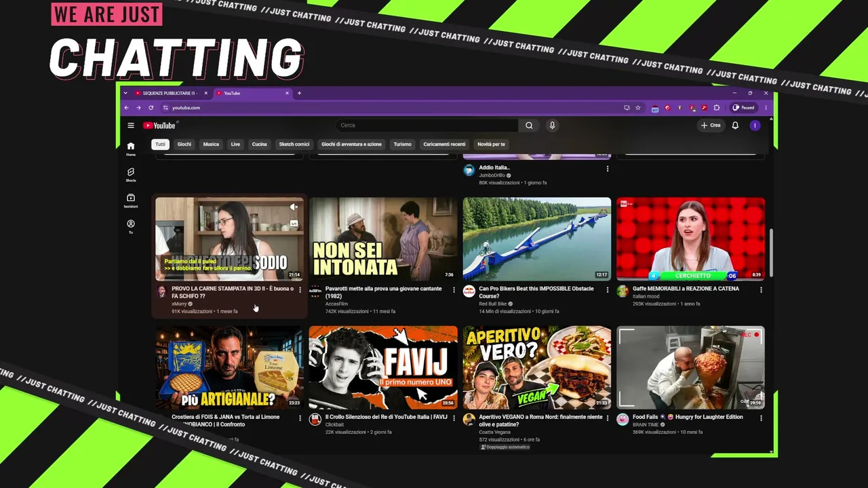Click the Paused profile chip

pos(743,108)
